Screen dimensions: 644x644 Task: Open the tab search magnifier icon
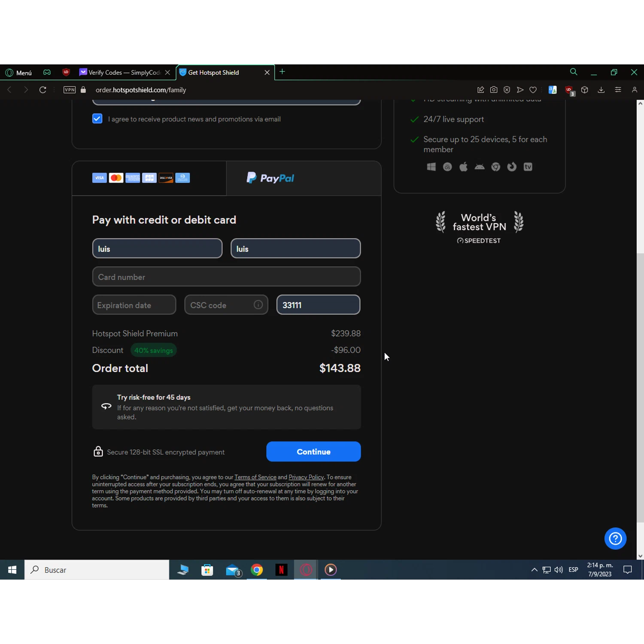click(574, 72)
